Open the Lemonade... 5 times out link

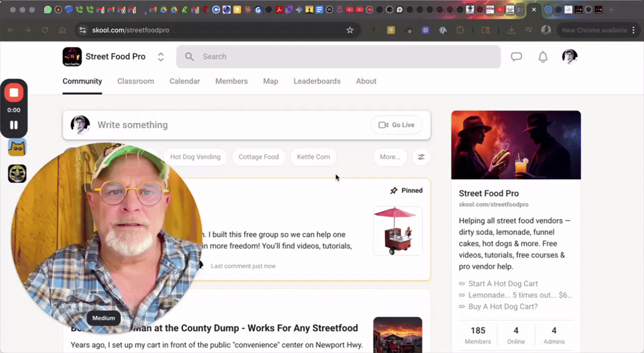tap(520, 295)
